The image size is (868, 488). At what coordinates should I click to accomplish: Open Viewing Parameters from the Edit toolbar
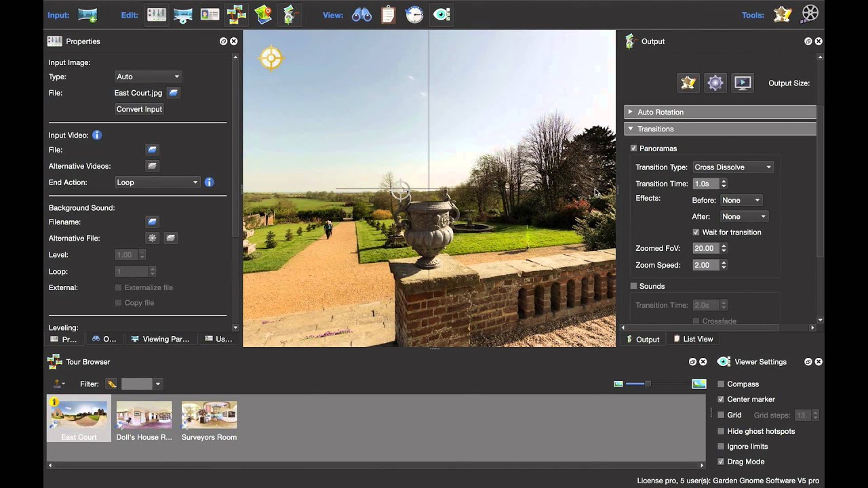[x=183, y=14]
